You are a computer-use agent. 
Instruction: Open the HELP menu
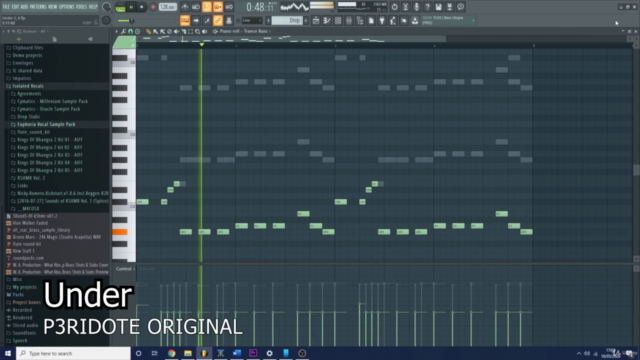pyautogui.click(x=93, y=7)
